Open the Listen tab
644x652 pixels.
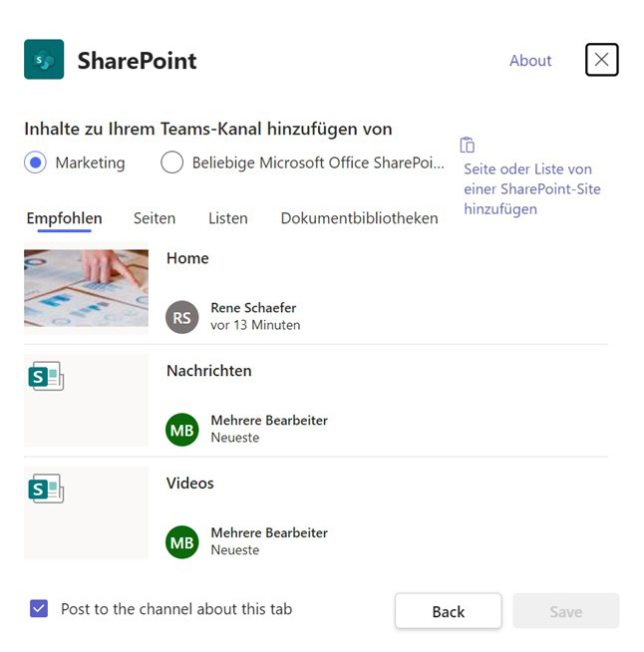(228, 218)
